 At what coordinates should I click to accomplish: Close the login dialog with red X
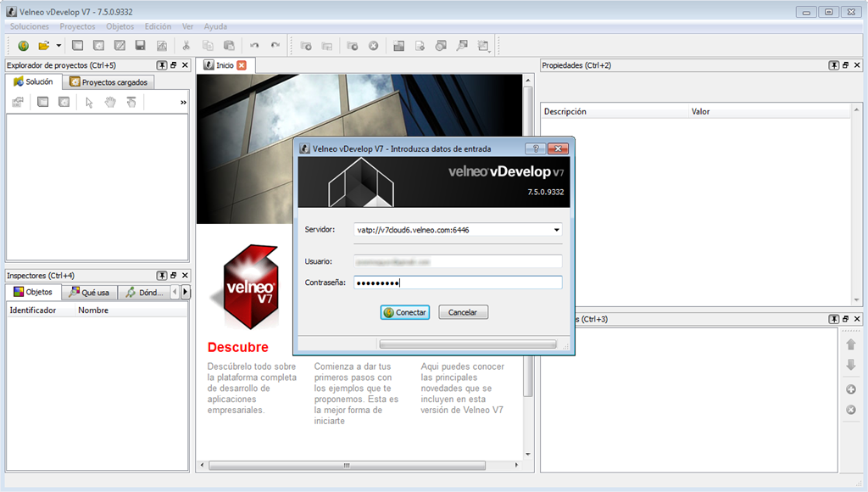tap(558, 148)
